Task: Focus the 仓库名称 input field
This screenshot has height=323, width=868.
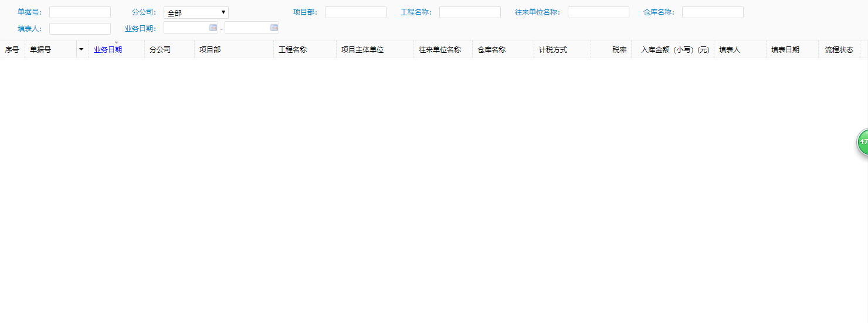Action: click(x=713, y=12)
